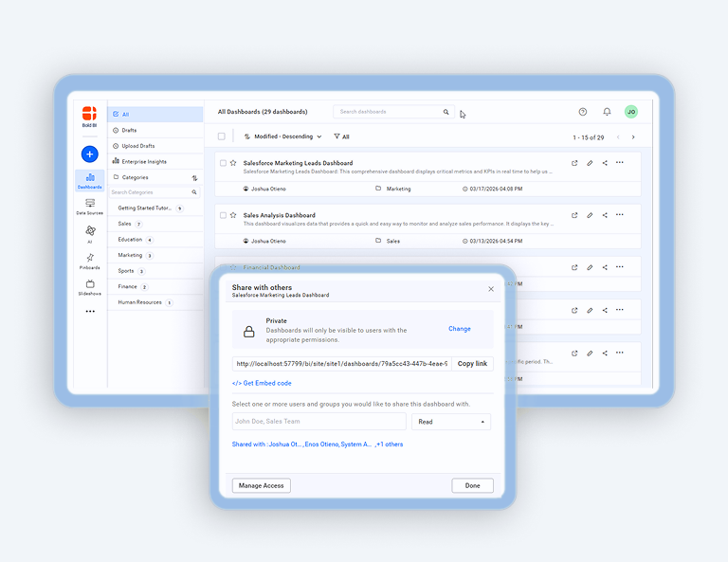Share the Salesforce Marketing Leads Dashboard
The image size is (728, 562).
pyautogui.click(x=605, y=163)
